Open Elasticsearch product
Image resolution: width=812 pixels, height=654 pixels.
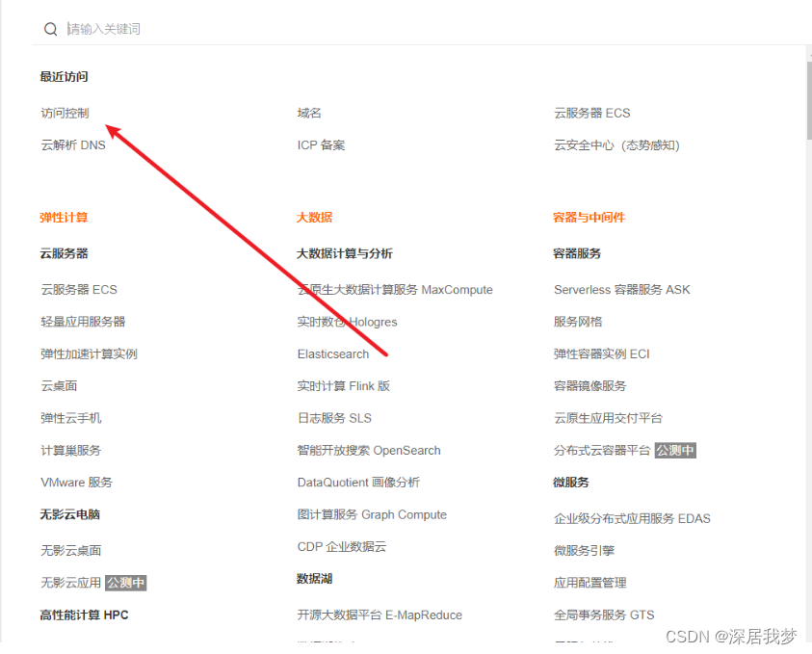[333, 353]
